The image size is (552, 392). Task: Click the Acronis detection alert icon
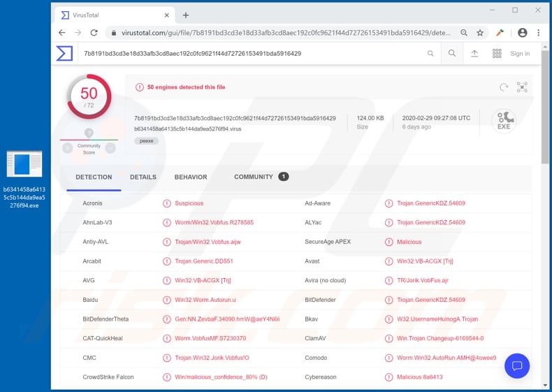coord(166,203)
